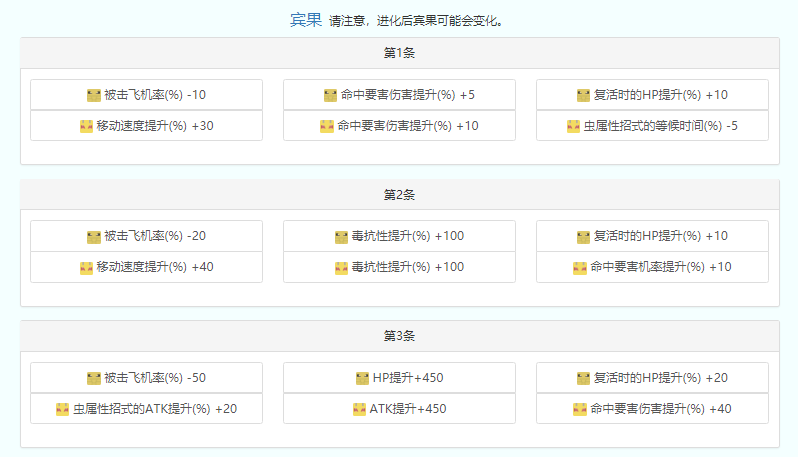Click the icon before 命中要害伤害提升(%) +5

[x=330, y=95]
